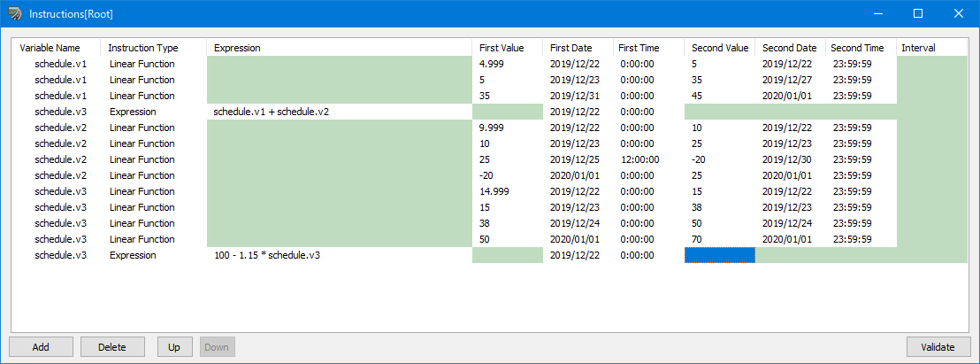
Task: Click the First Date cell '2019/12/25'
Action: click(x=578, y=159)
